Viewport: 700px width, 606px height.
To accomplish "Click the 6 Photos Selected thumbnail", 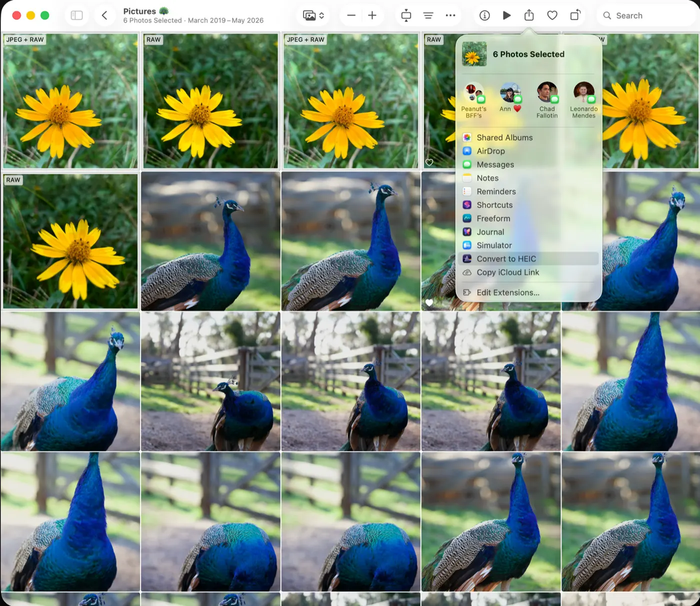I will point(474,54).
